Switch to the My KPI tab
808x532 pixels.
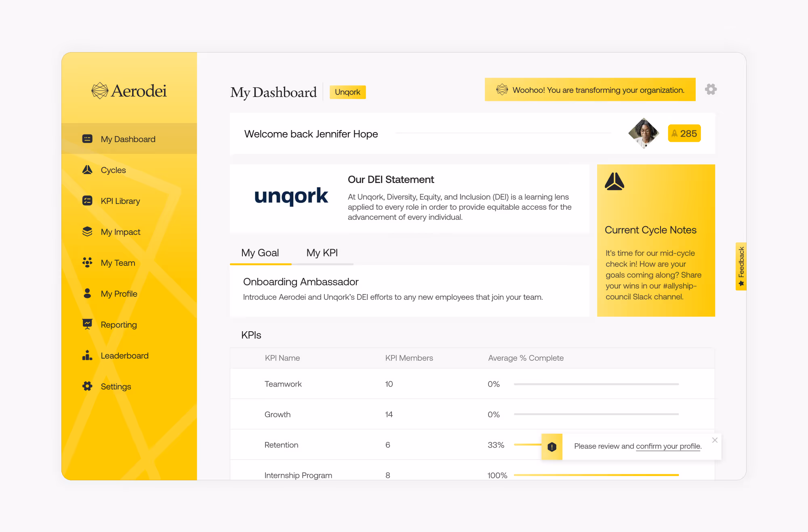pyautogui.click(x=322, y=253)
